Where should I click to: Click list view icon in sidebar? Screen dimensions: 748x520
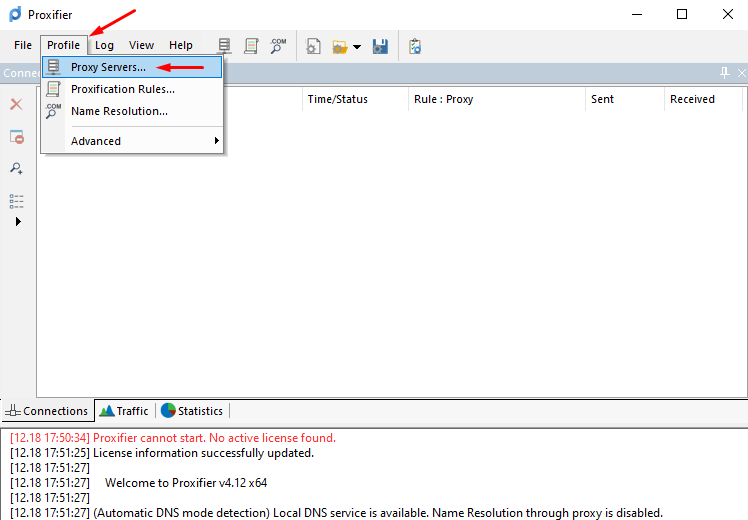point(17,201)
